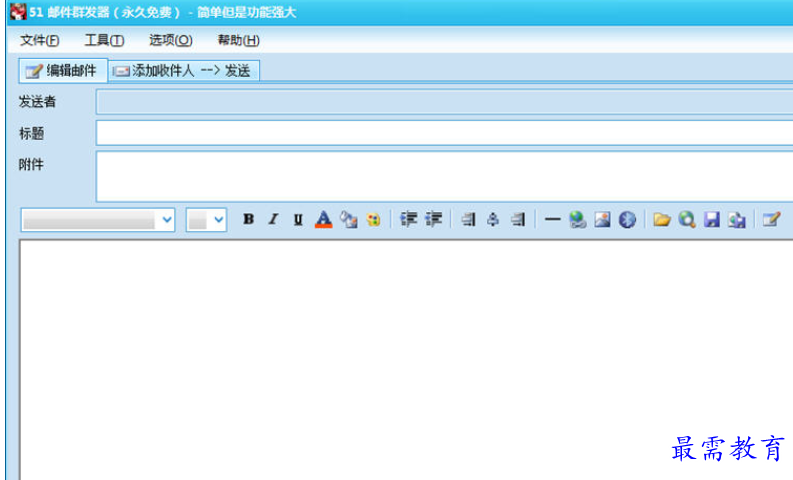Click the 标题 subject input field
The width and height of the screenshot is (793, 480).
444,133
